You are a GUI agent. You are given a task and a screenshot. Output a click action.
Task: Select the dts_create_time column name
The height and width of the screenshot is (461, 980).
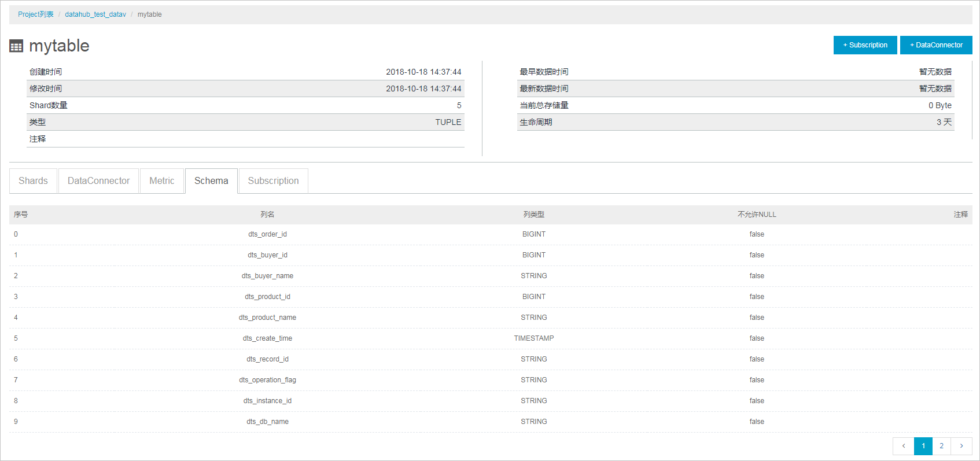pos(267,338)
